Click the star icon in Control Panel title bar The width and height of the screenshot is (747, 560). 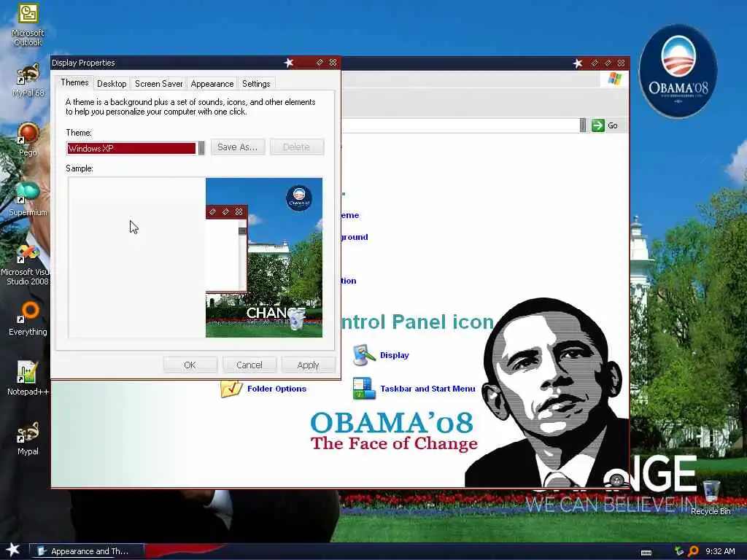click(x=578, y=63)
